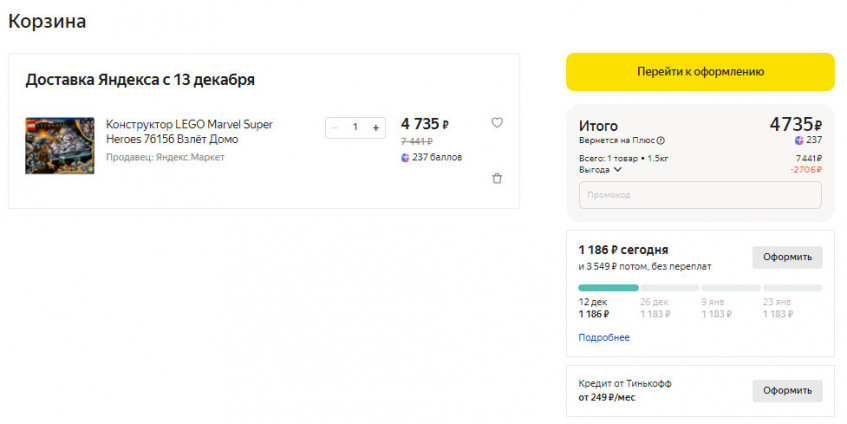Click the quantity field showing 1
The width and height of the screenshot is (847, 424).
[355, 128]
